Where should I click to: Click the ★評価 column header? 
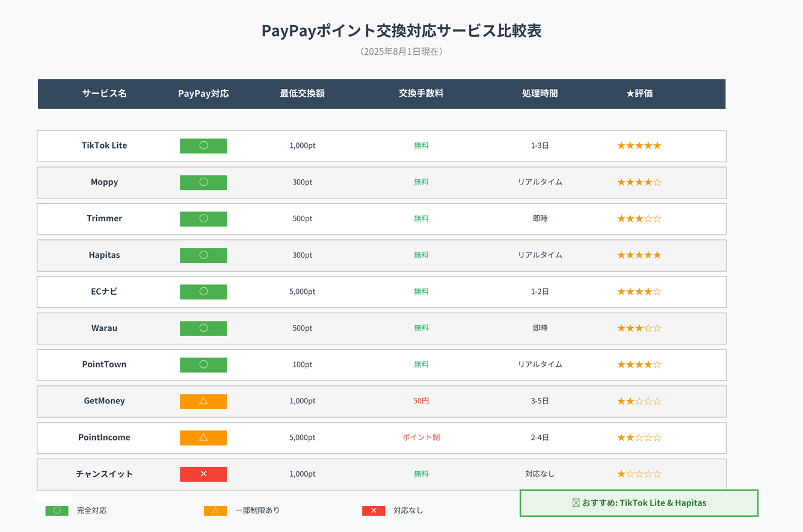[639, 94]
